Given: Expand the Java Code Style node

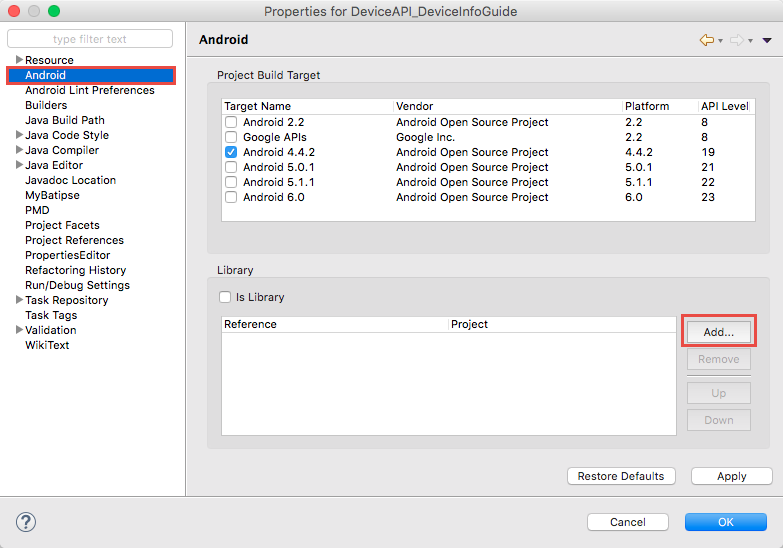Looking at the screenshot, I should [x=19, y=135].
